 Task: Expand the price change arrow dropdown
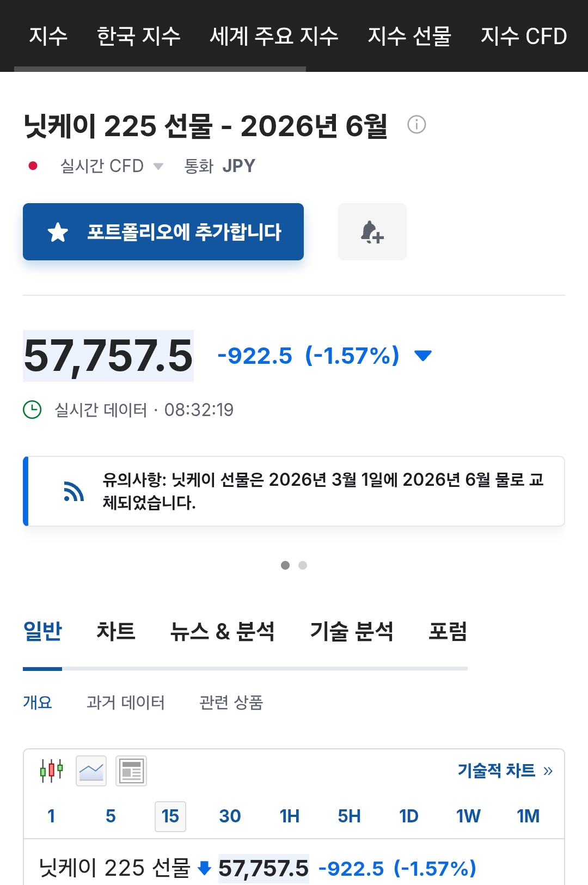click(423, 356)
